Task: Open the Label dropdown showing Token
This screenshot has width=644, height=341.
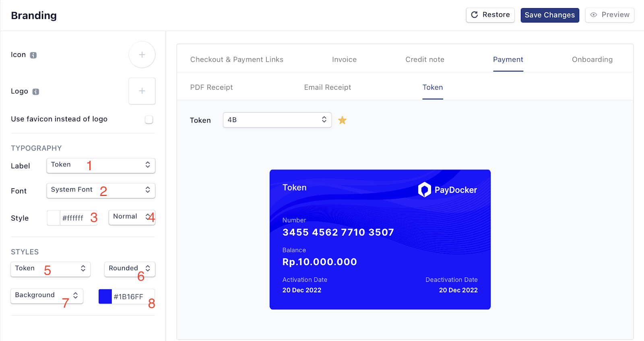Action: [x=101, y=165]
